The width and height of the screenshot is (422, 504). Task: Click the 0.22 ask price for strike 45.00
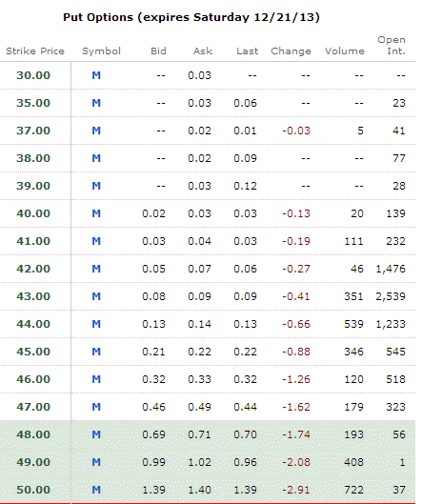[x=200, y=352]
